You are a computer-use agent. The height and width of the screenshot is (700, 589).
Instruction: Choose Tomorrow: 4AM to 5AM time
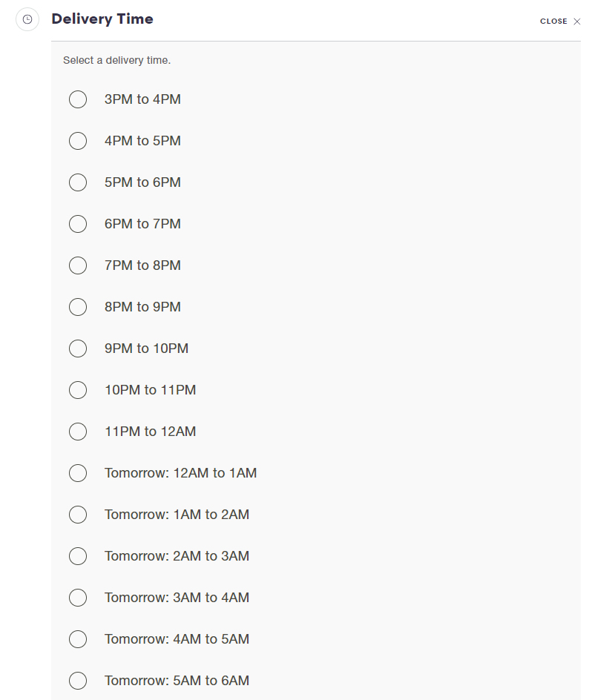coord(78,639)
